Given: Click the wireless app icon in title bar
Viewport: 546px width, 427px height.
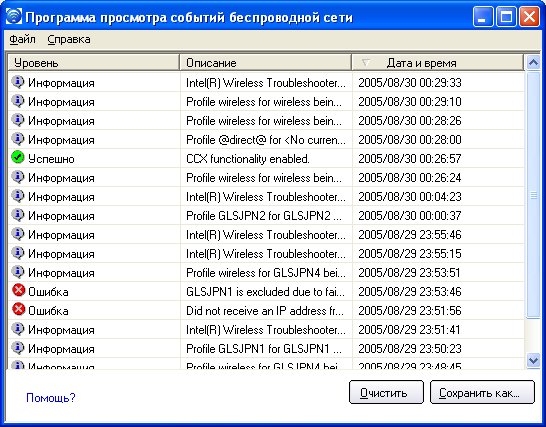Looking at the screenshot, I should 14,16.
